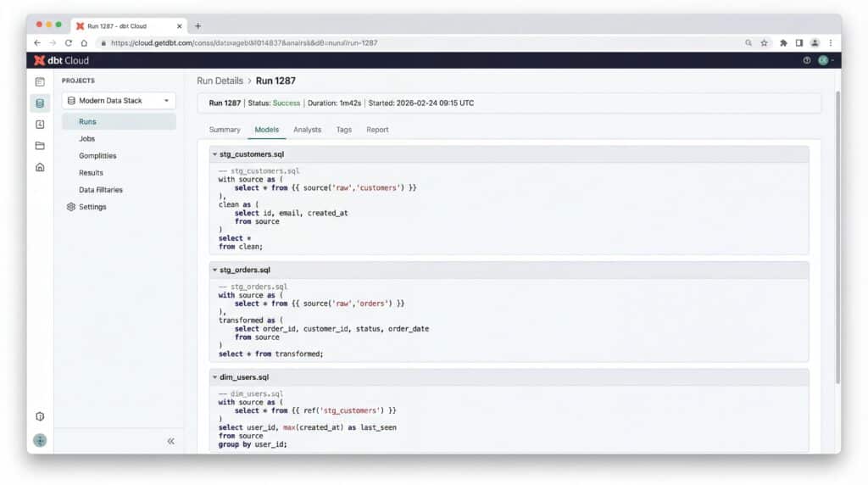Click the Run Details breadcrumb
Screen dimensions: 868x485
[x=220, y=81]
